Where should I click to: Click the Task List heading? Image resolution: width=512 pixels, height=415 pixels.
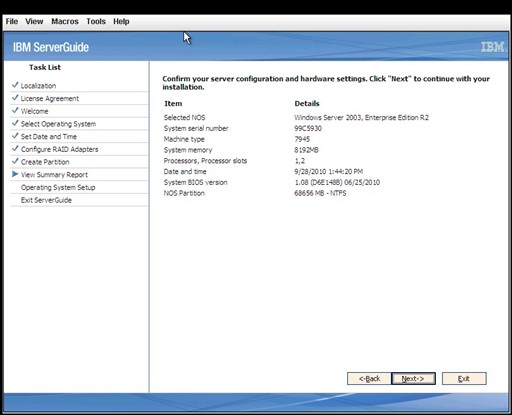point(45,67)
